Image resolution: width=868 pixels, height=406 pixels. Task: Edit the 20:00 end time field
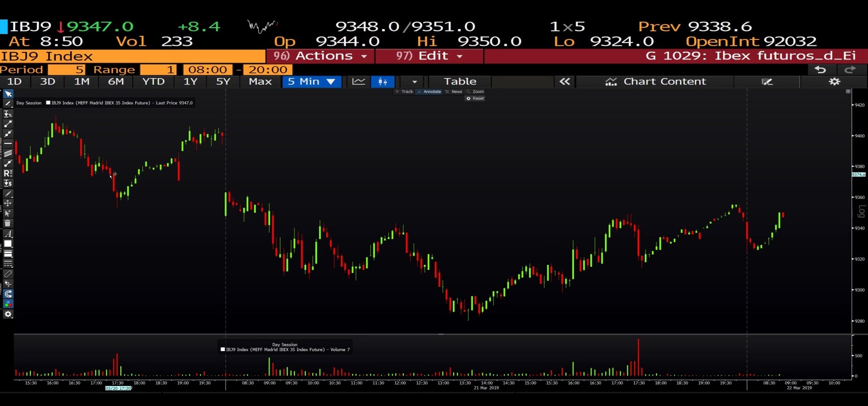tap(268, 70)
